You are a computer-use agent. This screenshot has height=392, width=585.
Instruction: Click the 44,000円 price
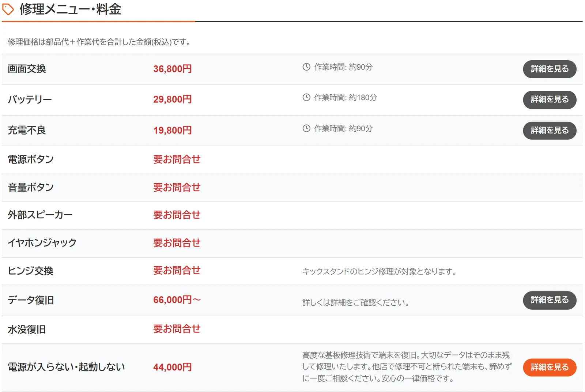pos(173,367)
